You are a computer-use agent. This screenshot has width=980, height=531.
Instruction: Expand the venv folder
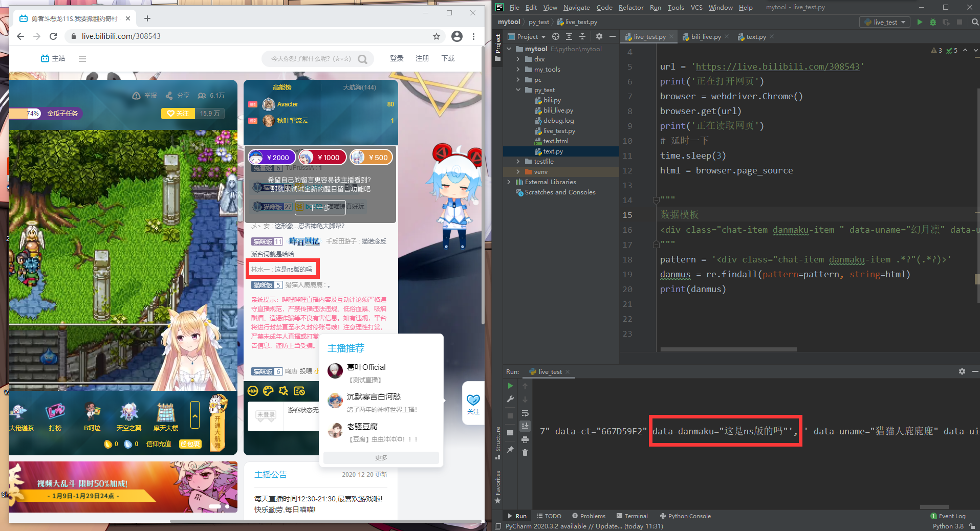click(x=518, y=172)
